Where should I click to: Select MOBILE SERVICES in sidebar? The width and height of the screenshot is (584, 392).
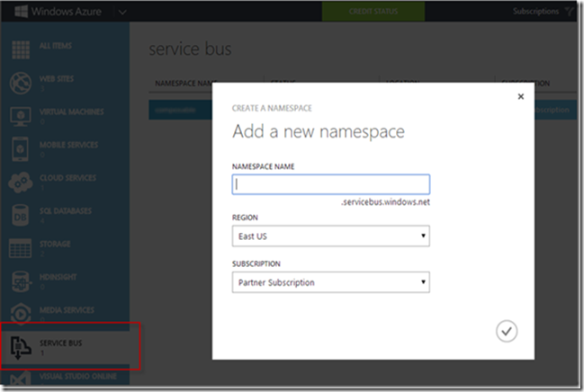click(x=68, y=145)
